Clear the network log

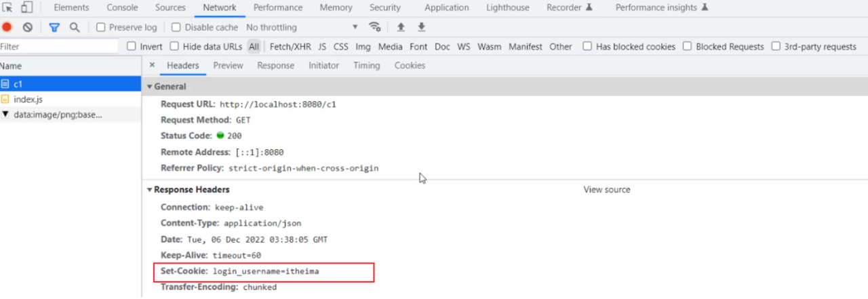tap(27, 28)
